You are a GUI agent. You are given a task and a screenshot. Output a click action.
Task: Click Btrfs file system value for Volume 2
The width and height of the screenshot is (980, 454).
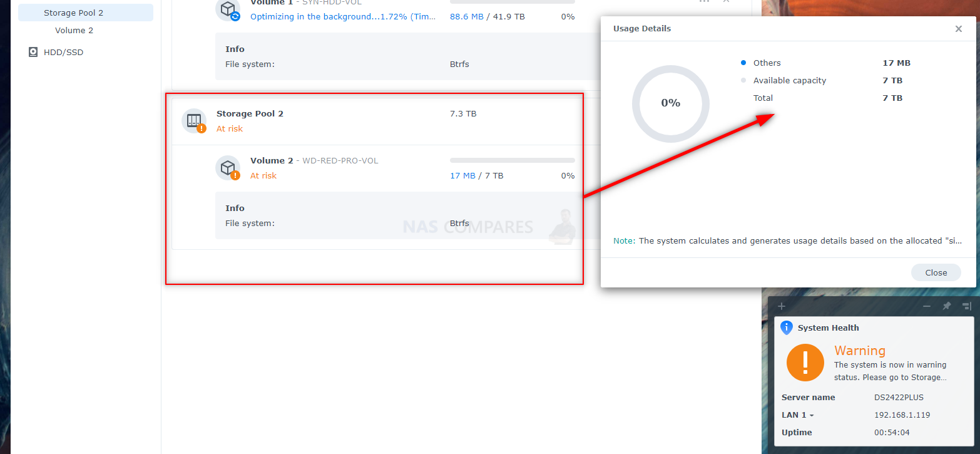[459, 223]
